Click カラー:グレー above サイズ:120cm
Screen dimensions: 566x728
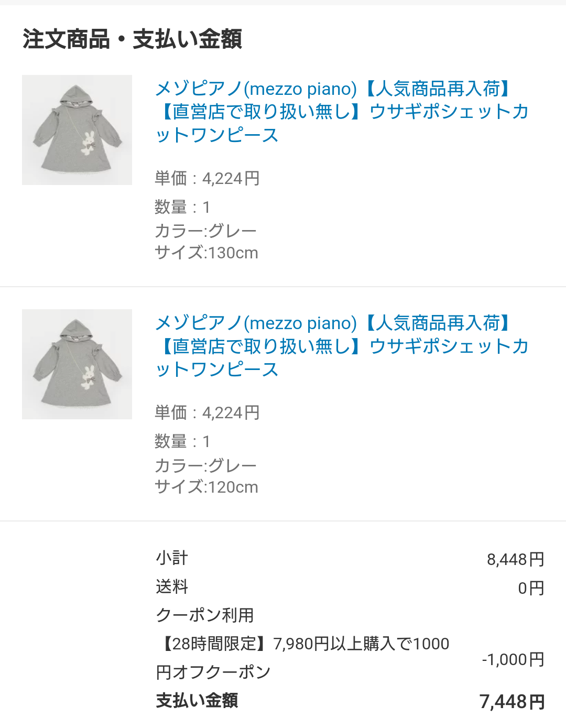tap(205, 465)
